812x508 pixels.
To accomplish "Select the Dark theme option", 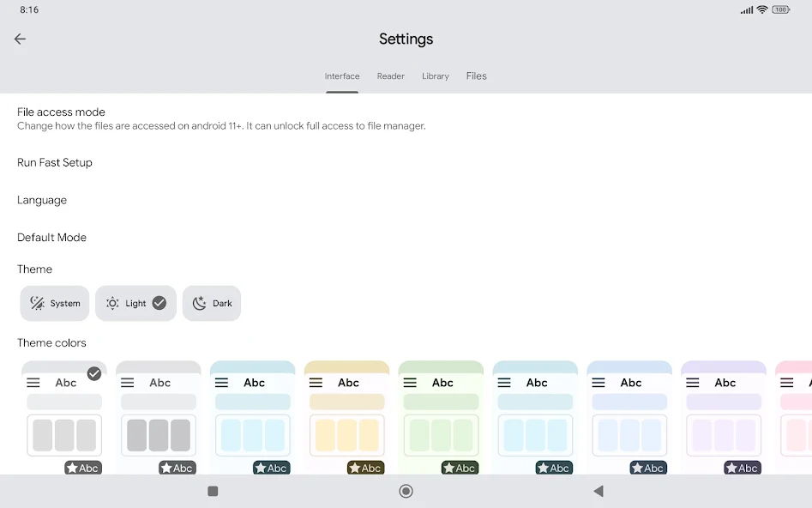I will click(212, 303).
